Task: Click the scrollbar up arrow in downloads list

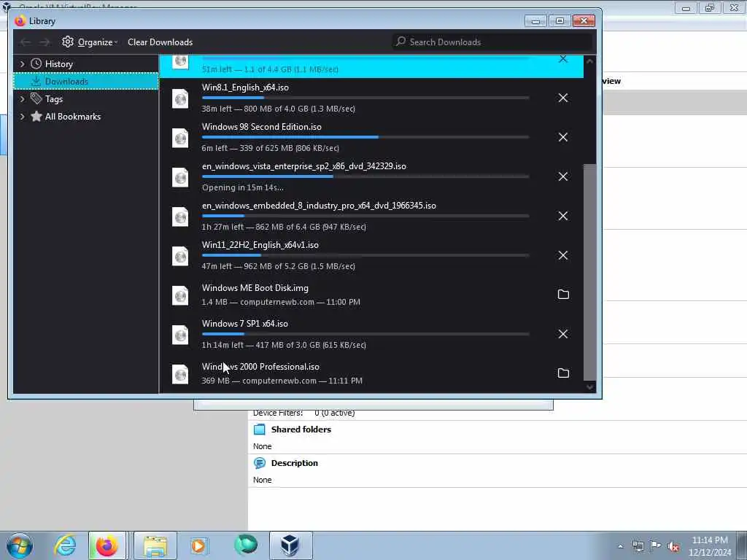Action: pos(589,61)
